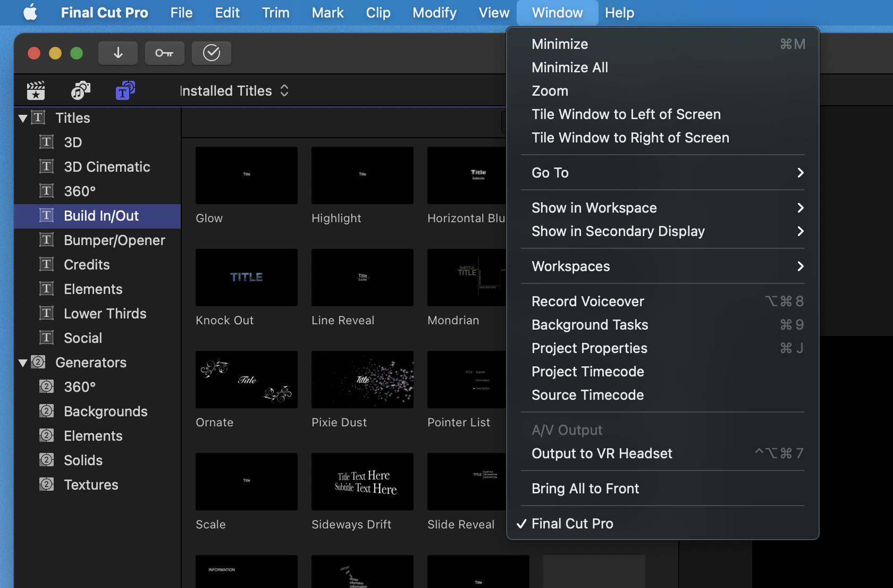Click the import media arrow button

tap(118, 53)
